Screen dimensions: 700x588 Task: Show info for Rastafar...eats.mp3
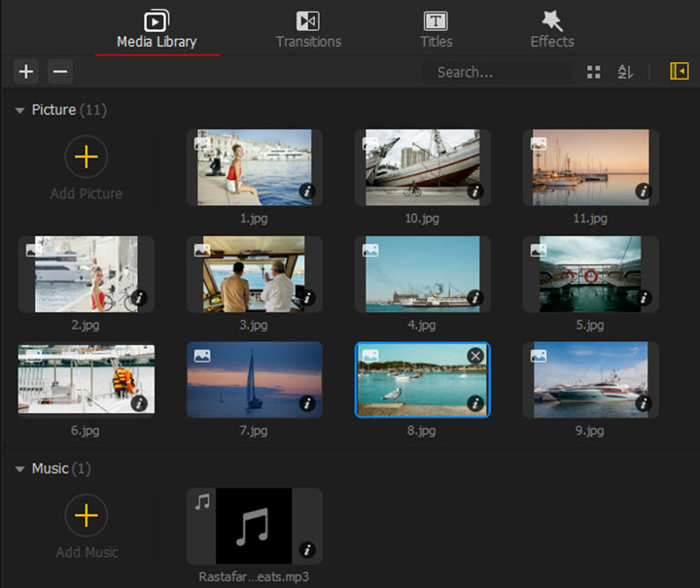[307, 550]
